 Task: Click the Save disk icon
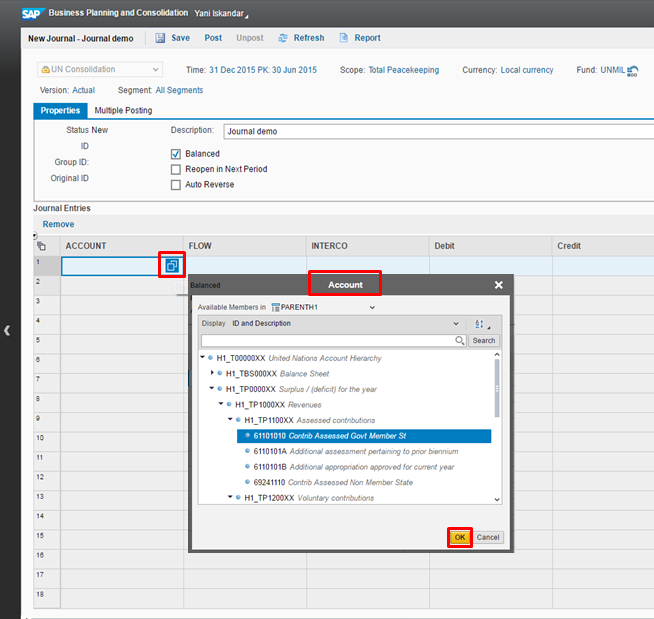(x=160, y=38)
